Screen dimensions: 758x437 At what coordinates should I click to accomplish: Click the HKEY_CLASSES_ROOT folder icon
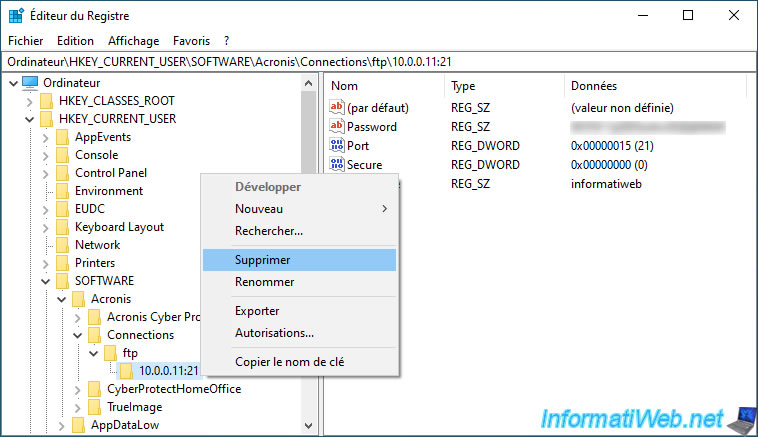pos(46,101)
